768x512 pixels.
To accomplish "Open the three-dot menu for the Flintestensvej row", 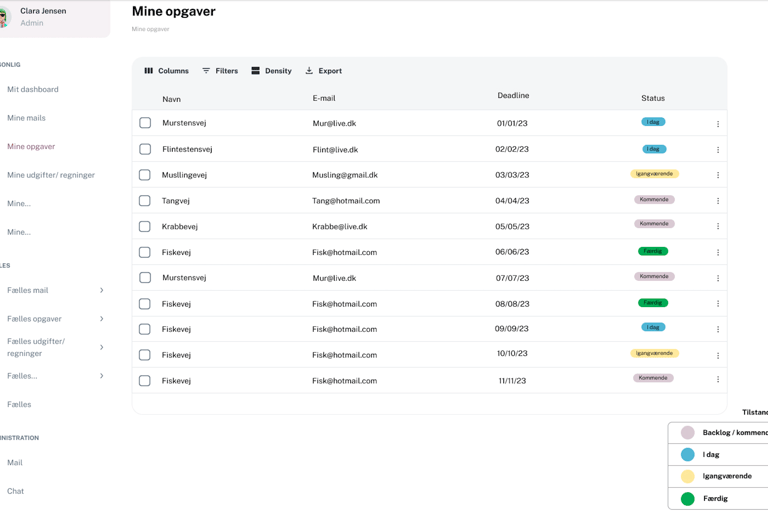I will click(x=718, y=150).
